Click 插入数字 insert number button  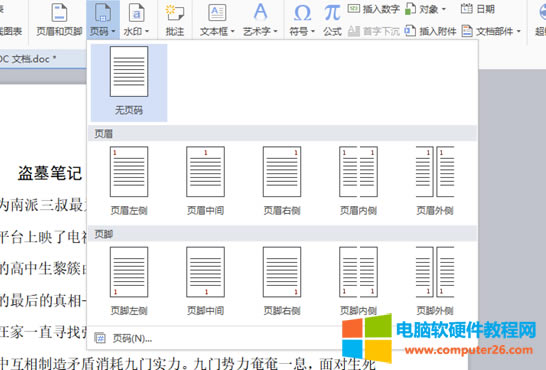coord(374,9)
